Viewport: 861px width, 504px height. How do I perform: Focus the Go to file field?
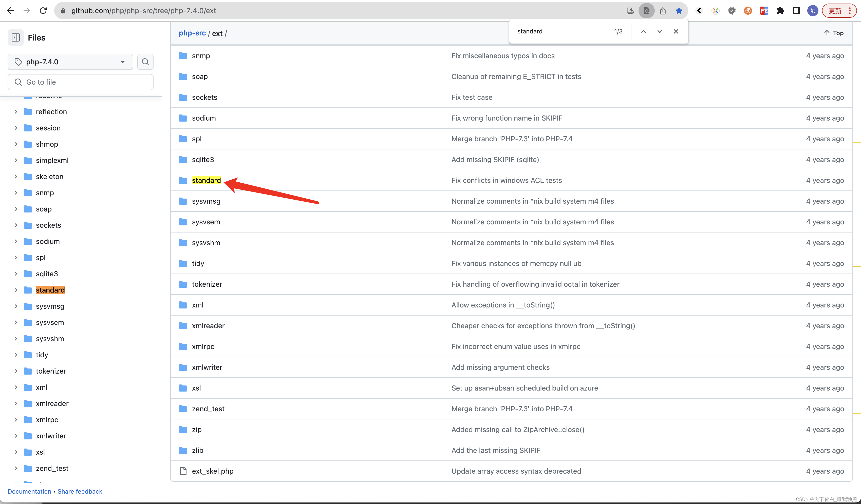pyautogui.click(x=81, y=82)
